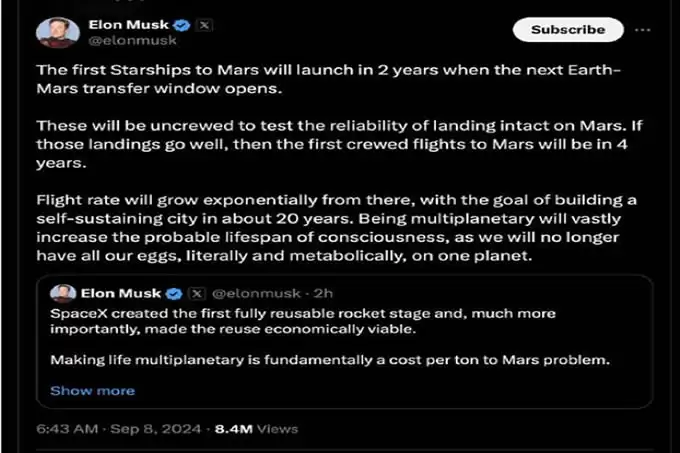Open the quoted tweet's small avatar
680x453 pixels.
63,293
